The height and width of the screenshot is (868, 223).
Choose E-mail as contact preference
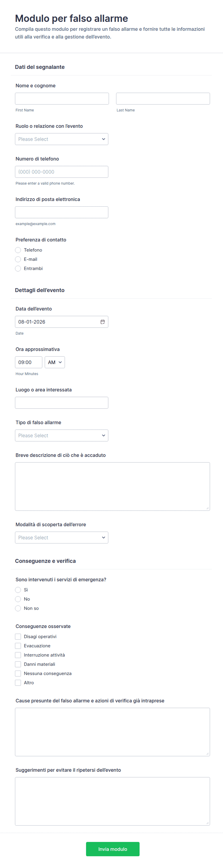click(18, 259)
